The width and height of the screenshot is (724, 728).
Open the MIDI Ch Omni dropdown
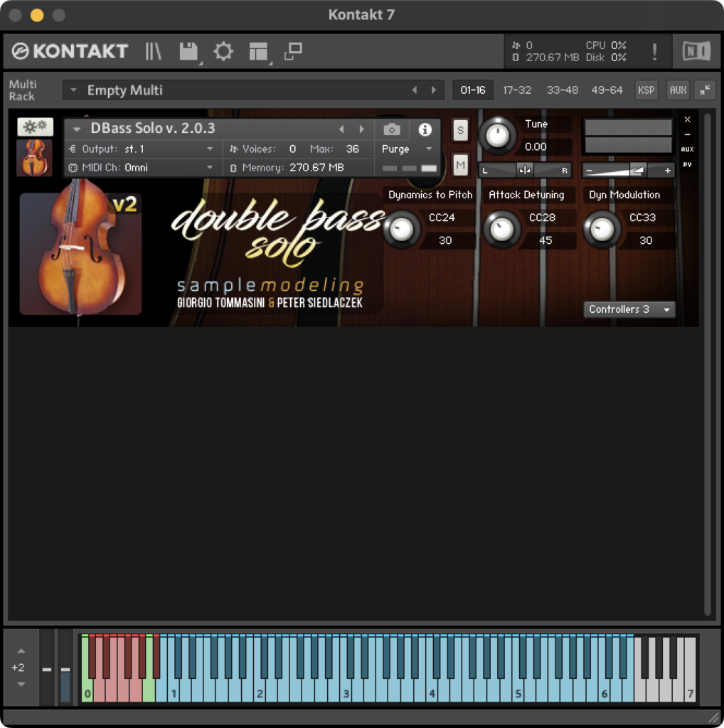142,168
